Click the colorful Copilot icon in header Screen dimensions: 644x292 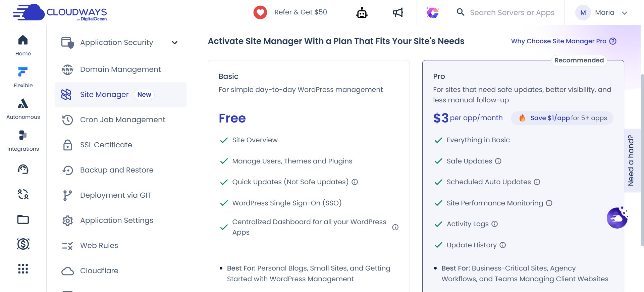[x=433, y=13]
